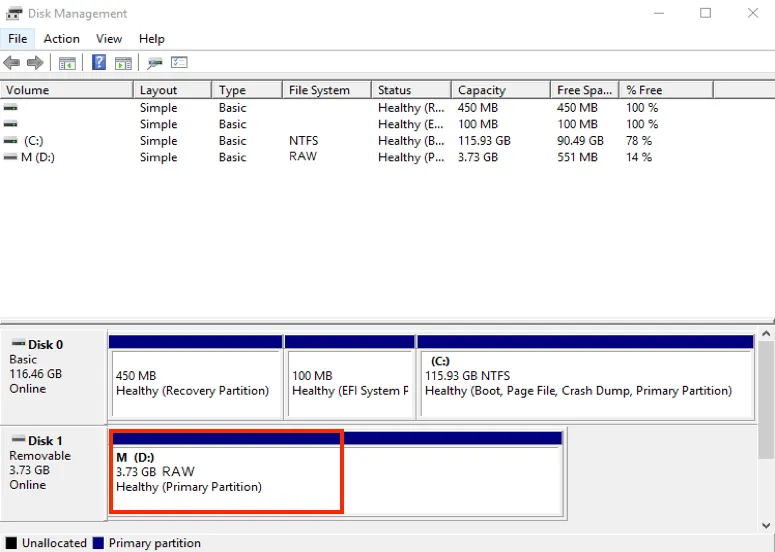775x552 pixels.
Task: Click the File System column header
Action: pos(326,90)
